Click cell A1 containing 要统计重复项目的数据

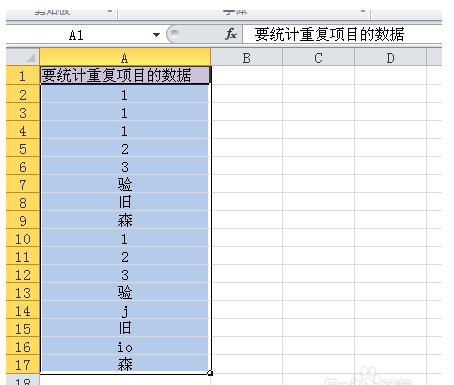125,75
